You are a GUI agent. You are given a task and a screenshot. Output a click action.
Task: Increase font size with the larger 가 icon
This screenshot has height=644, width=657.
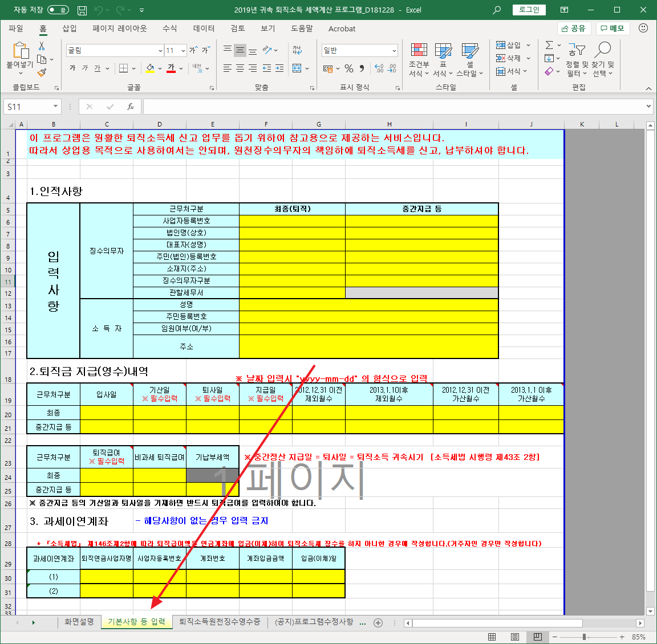pyautogui.click(x=193, y=50)
